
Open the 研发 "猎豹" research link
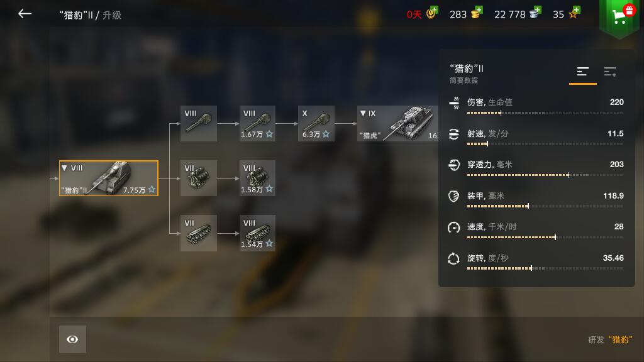[x=610, y=340]
